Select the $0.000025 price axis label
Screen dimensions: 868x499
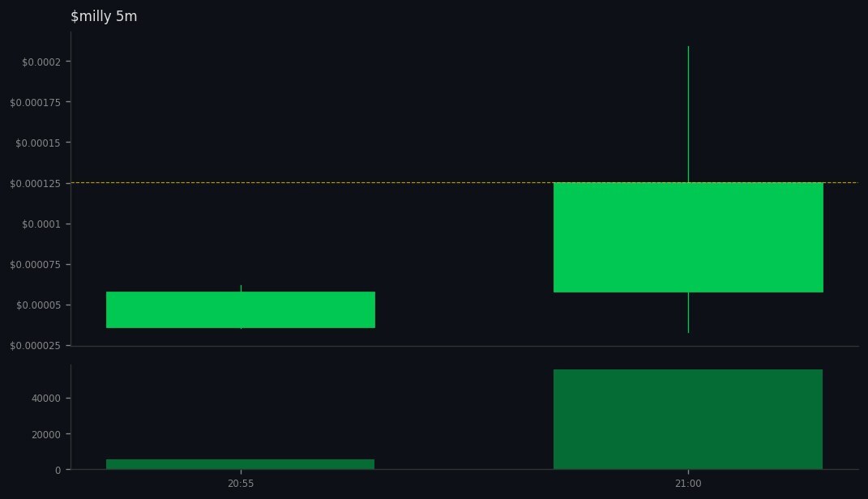click(x=36, y=345)
